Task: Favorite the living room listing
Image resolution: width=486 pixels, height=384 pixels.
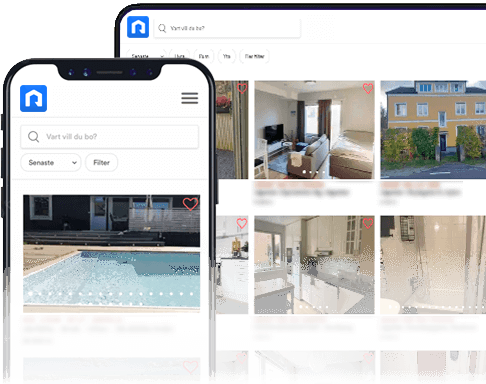Action: 368,88
